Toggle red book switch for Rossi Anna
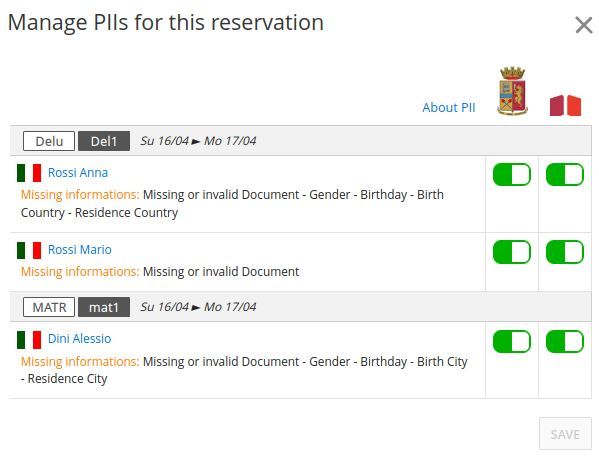Screen dimensions: 599x458 (x=565, y=175)
